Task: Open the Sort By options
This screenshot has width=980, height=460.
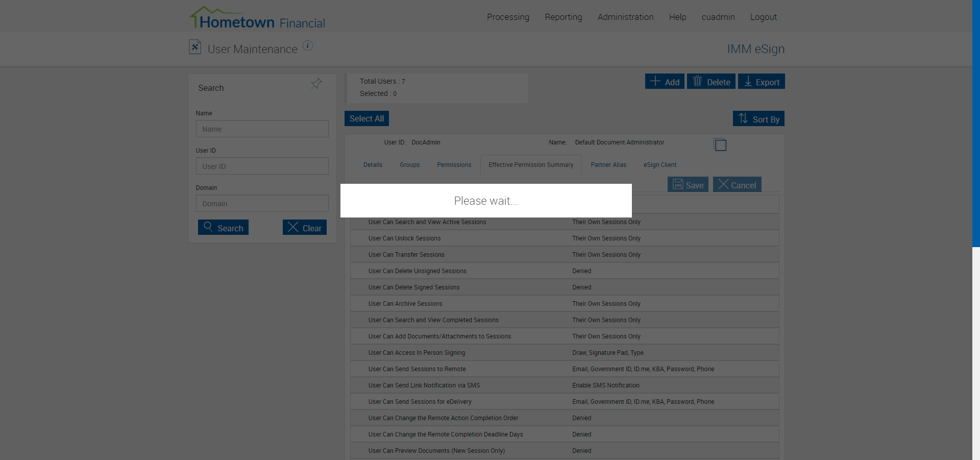Action: (758, 118)
